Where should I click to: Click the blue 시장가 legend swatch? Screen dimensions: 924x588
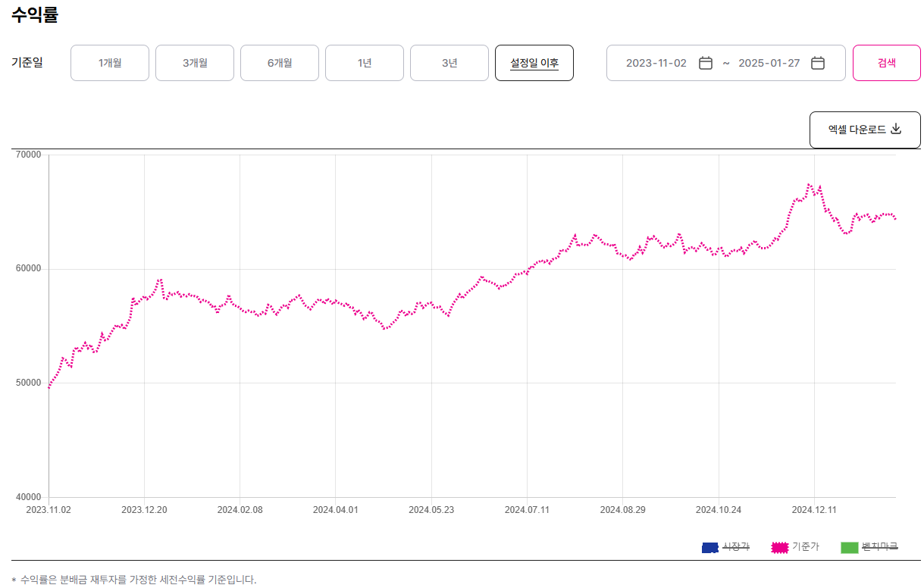coord(710,547)
